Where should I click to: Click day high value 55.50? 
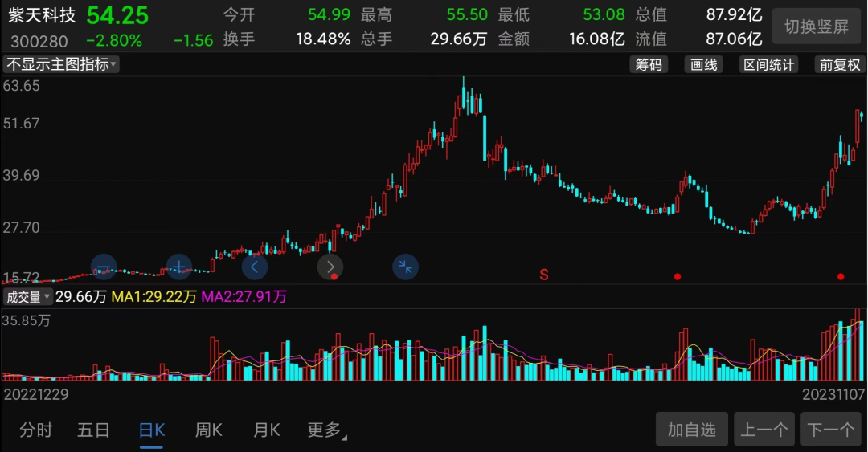click(x=467, y=15)
